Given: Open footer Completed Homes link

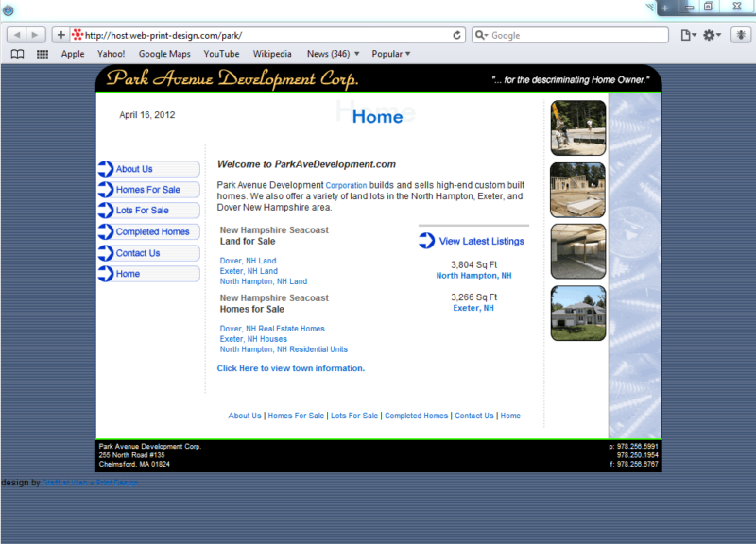Looking at the screenshot, I should tap(416, 416).
